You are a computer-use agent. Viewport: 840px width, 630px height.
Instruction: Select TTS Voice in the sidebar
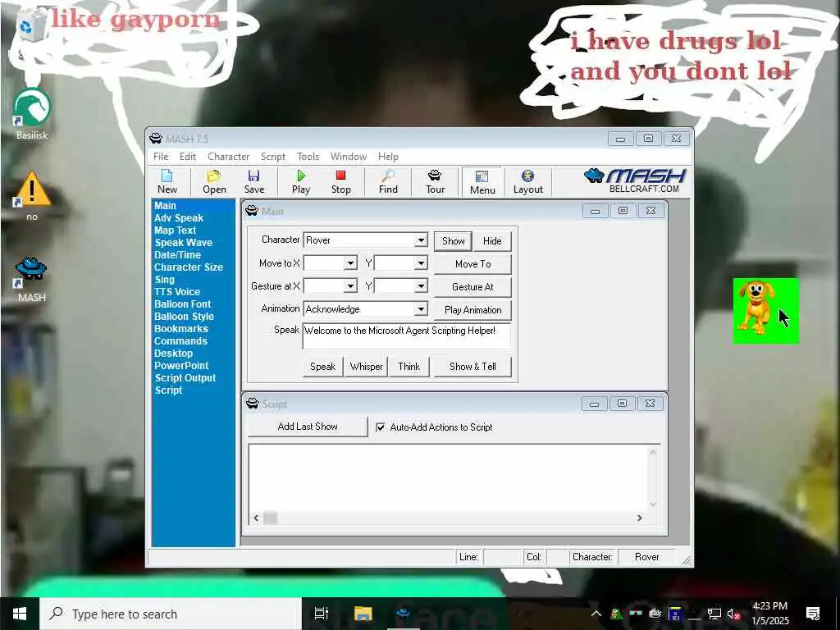(x=177, y=292)
